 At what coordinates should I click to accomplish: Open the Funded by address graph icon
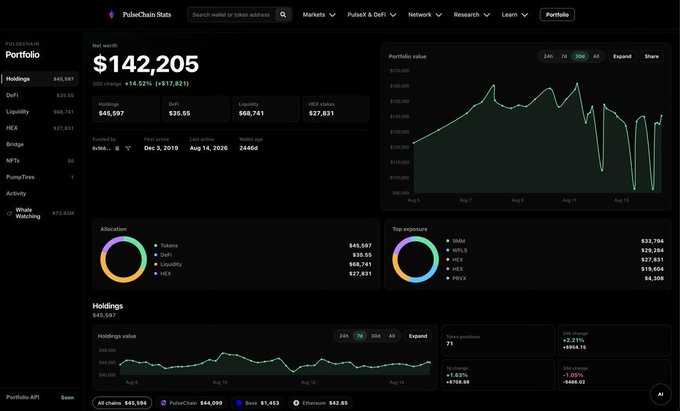[128, 148]
